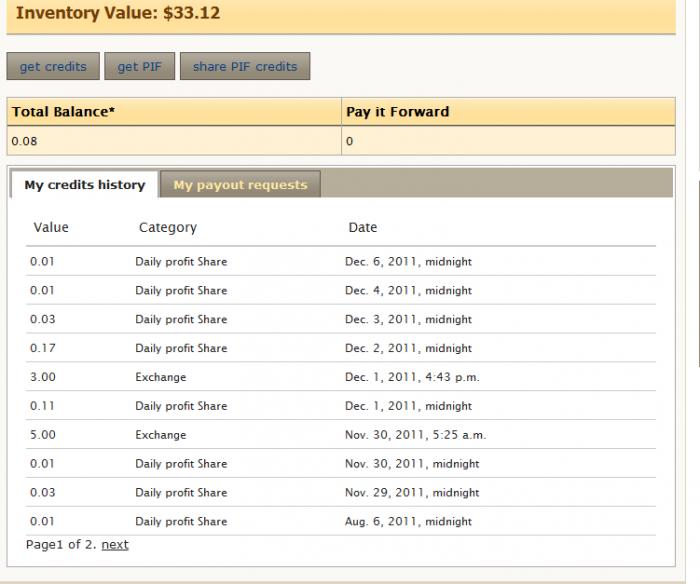The height and width of the screenshot is (584, 700).
Task: Click the Dec. 4, 2011, midnight date
Action: 408,290
